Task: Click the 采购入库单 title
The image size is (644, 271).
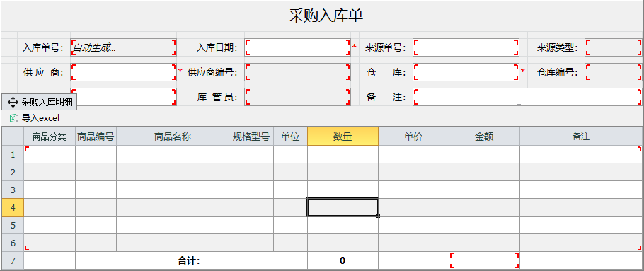Action: (x=326, y=16)
